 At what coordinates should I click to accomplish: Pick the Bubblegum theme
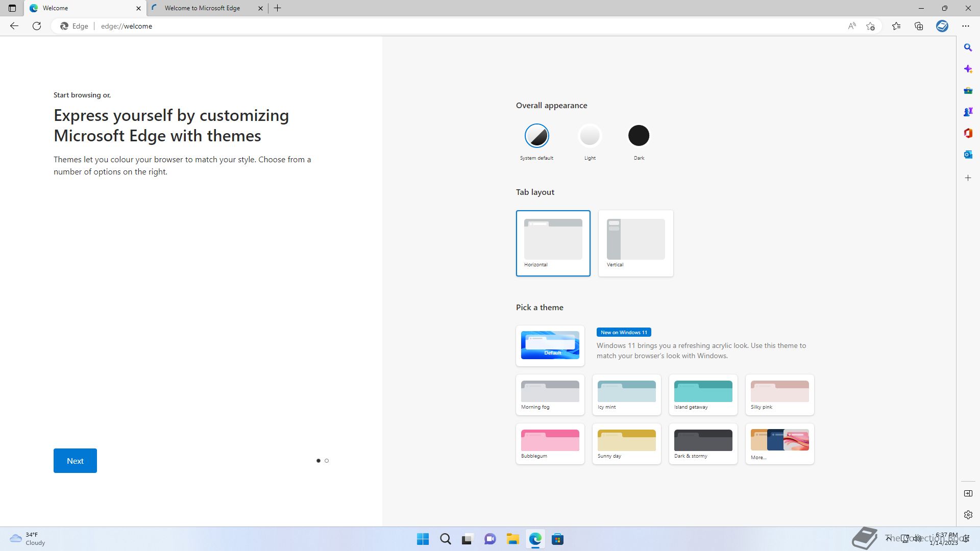(x=550, y=444)
